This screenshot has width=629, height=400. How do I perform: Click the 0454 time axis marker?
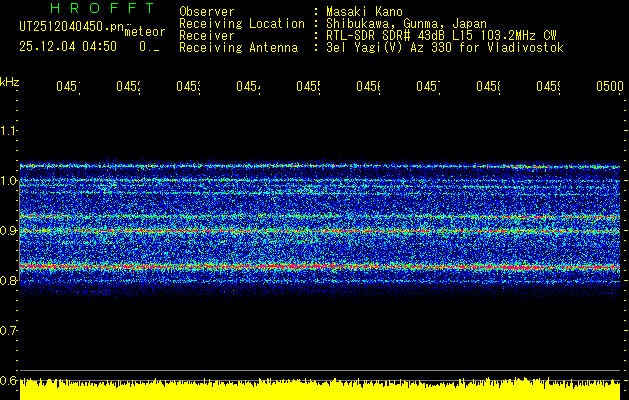click(x=248, y=86)
